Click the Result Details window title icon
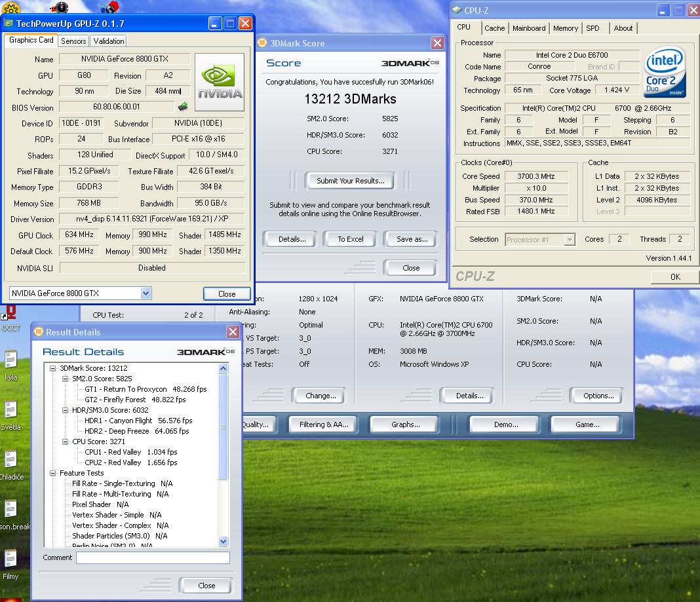Screen dimensions: 700x602 (39, 331)
